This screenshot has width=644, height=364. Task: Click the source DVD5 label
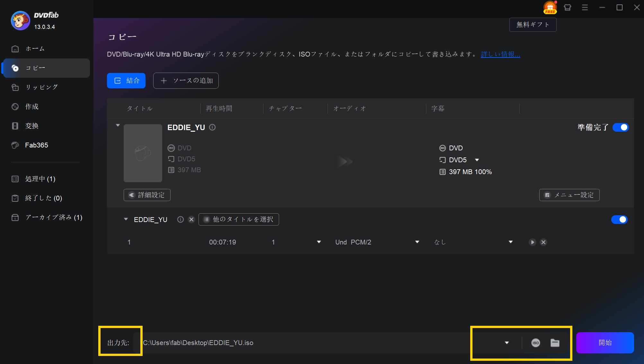pos(186,159)
